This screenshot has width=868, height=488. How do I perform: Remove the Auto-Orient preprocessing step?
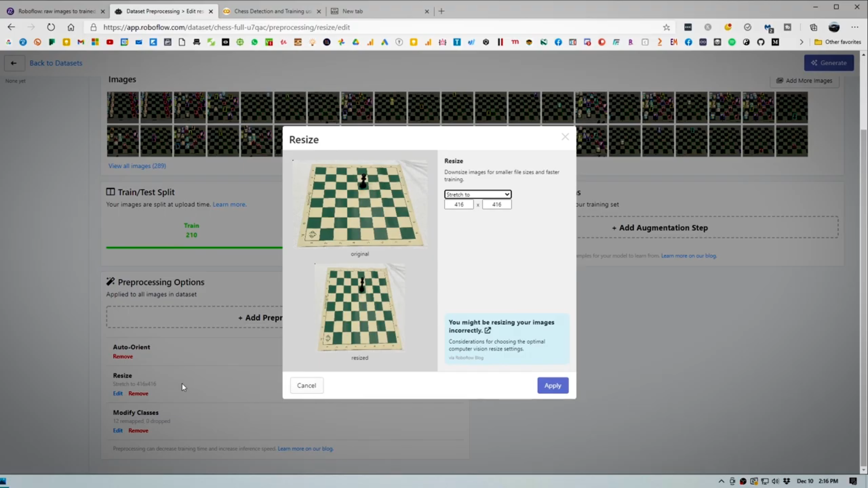point(123,357)
